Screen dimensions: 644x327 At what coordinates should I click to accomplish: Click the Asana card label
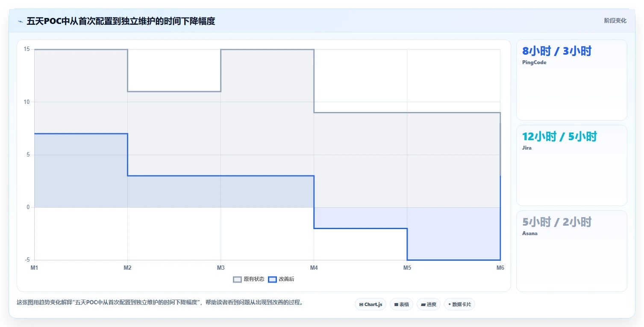(x=530, y=233)
